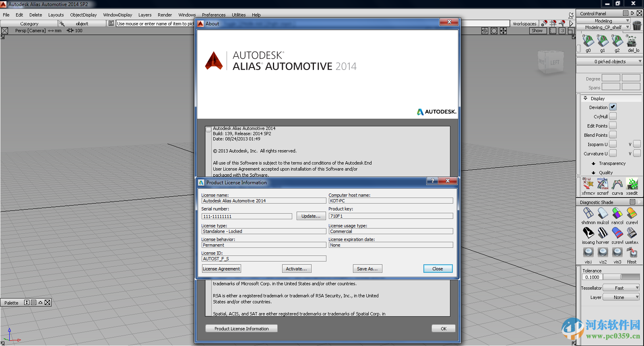The image size is (644, 346).
Task: Open the Modeling workflow dropdown
Action: coord(603,21)
